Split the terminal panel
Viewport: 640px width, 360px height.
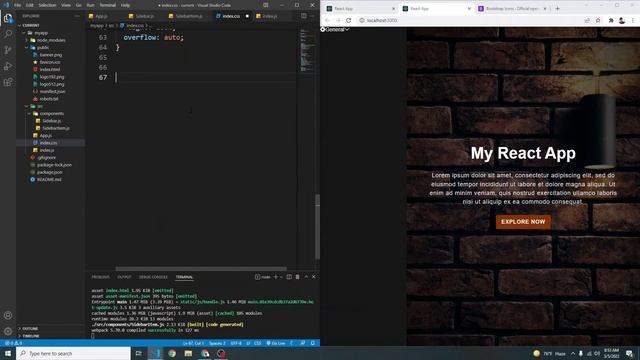(289, 277)
